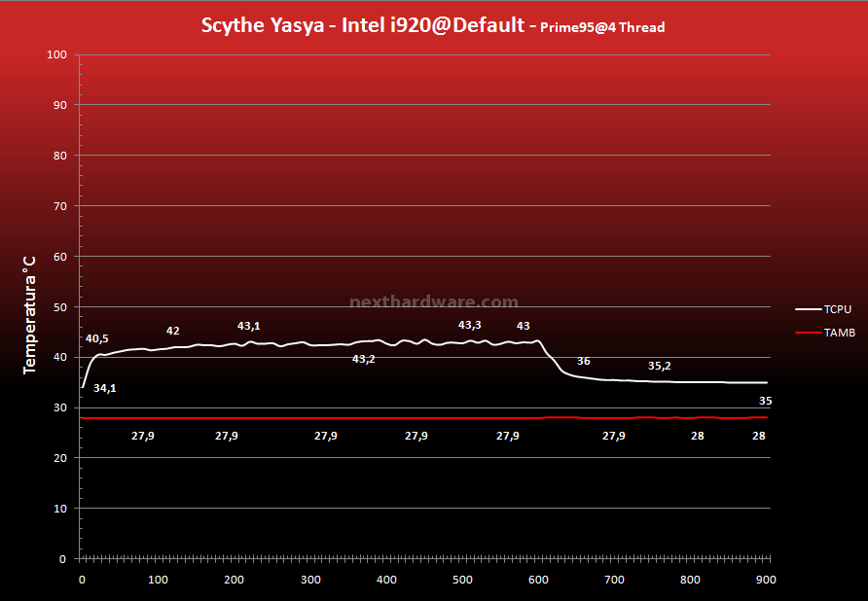
Task: Click the 27,9 label near x=700
Action: click(x=613, y=436)
